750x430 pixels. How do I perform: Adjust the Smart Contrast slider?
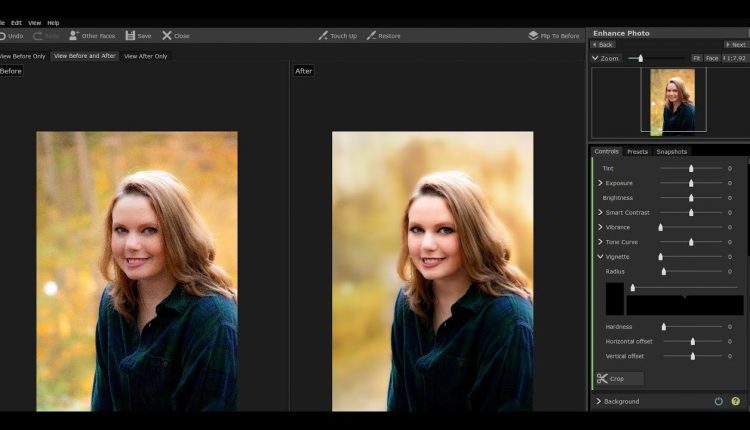(x=691, y=212)
